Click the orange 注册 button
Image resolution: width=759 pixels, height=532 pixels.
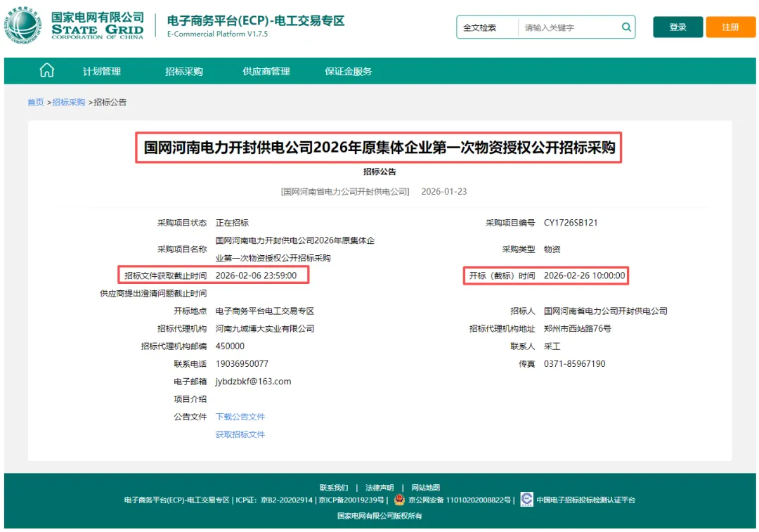tap(730, 27)
